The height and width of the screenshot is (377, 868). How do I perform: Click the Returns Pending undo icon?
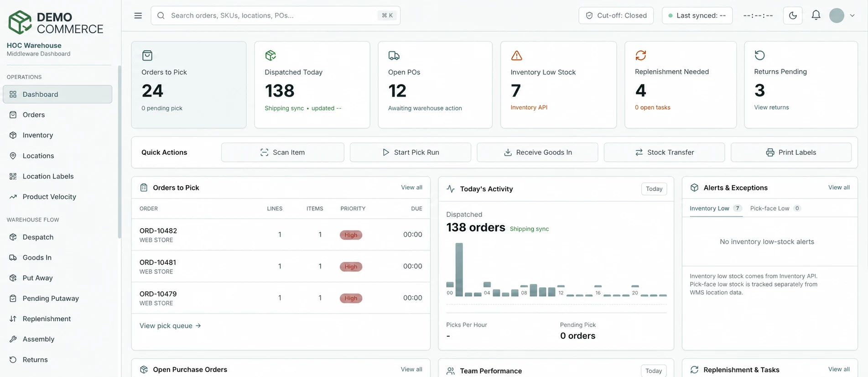click(760, 55)
